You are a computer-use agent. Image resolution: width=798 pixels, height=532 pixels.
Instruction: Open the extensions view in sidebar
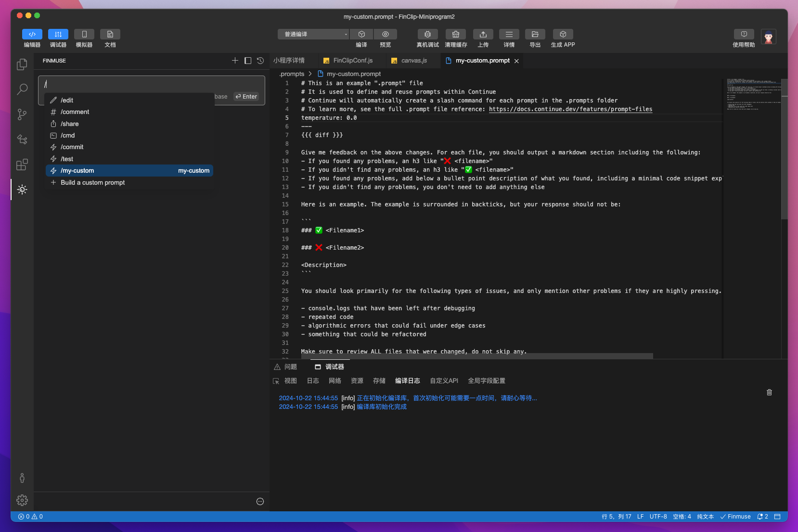click(x=22, y=165)
